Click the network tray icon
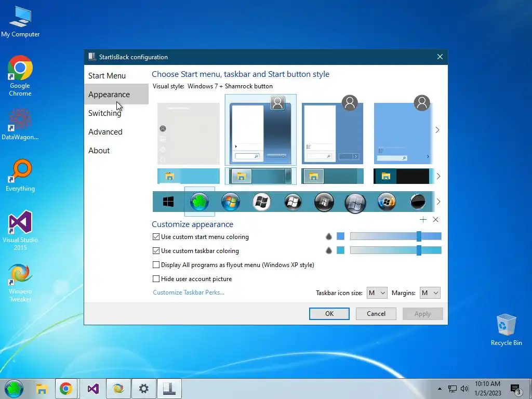 453,389
